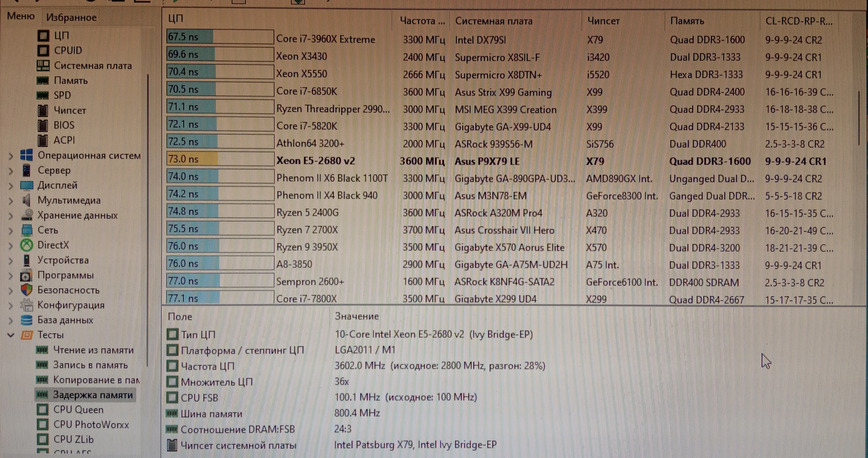Open the CPUID item icon
This screenshot has width=868, height=458.
(43, 51)
